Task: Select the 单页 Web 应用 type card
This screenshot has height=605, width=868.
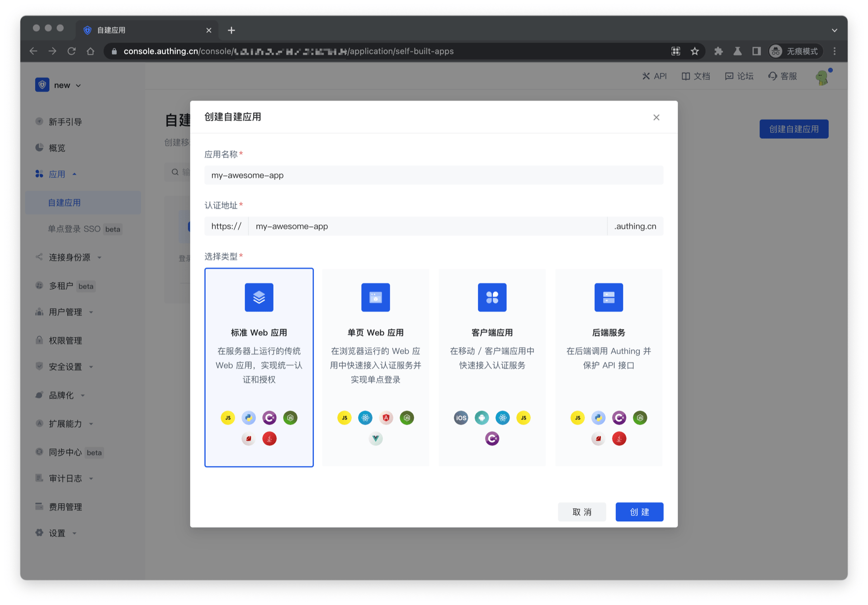Action: 375,367
